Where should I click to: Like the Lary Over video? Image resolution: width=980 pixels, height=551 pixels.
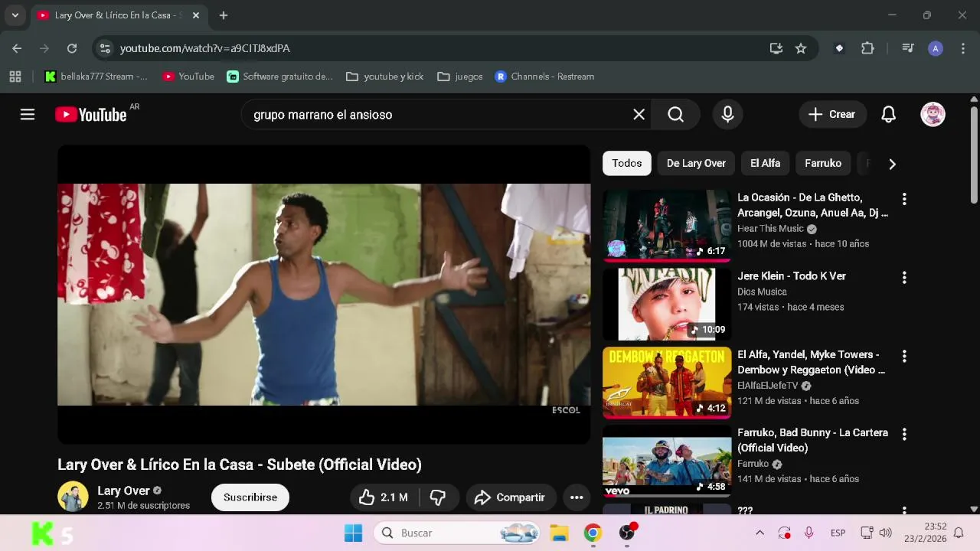point(383,497)
